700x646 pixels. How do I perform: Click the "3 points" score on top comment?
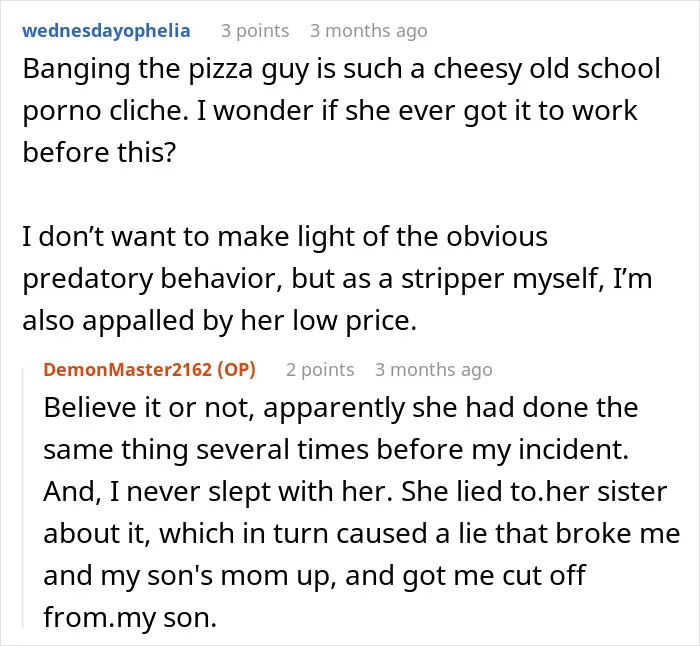pos(255,31)
